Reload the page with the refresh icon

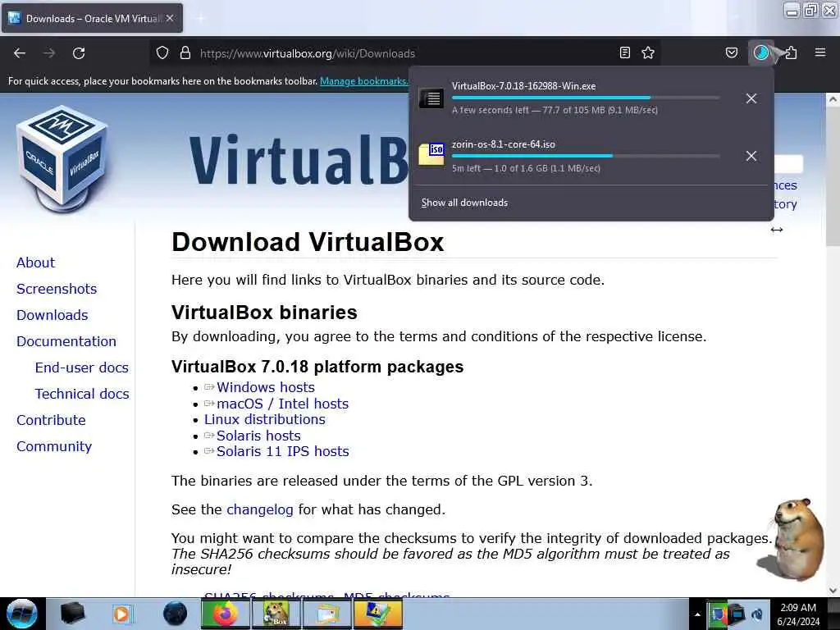point(79,53)
